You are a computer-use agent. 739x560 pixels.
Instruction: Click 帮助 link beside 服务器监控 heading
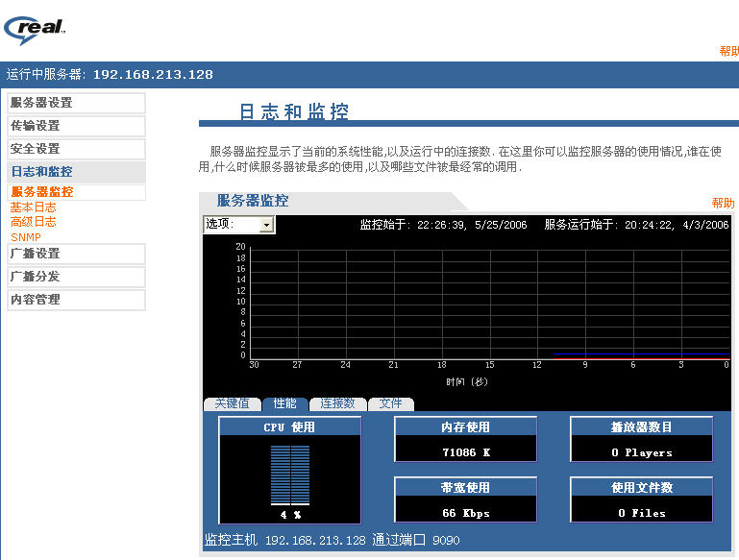tap(723, 203)
